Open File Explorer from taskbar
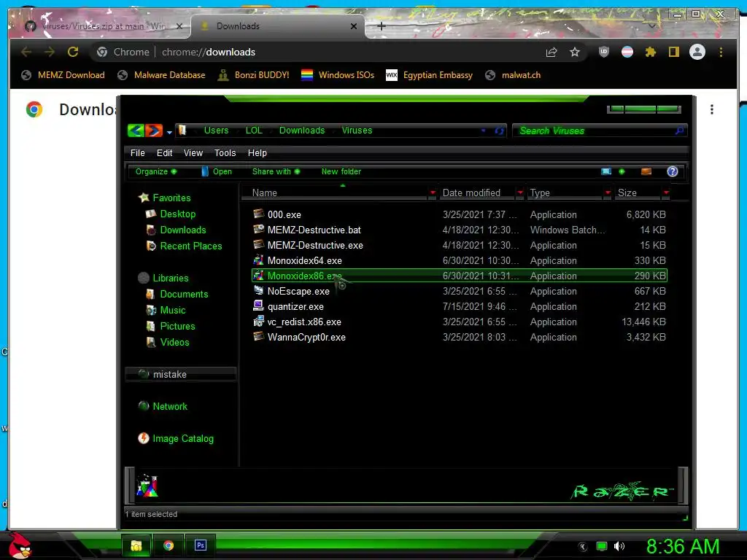 [136, 545]
